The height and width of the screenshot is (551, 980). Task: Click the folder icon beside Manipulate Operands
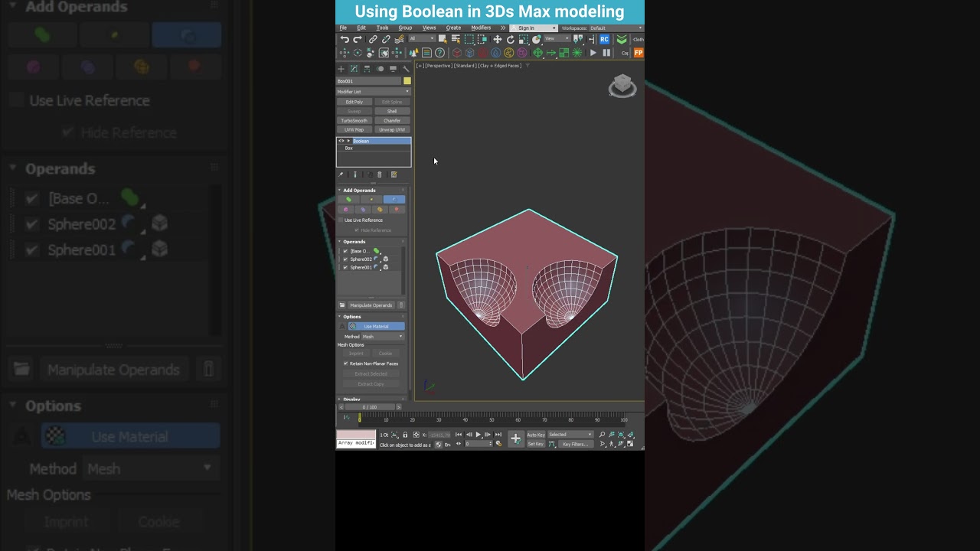(342, 305)
